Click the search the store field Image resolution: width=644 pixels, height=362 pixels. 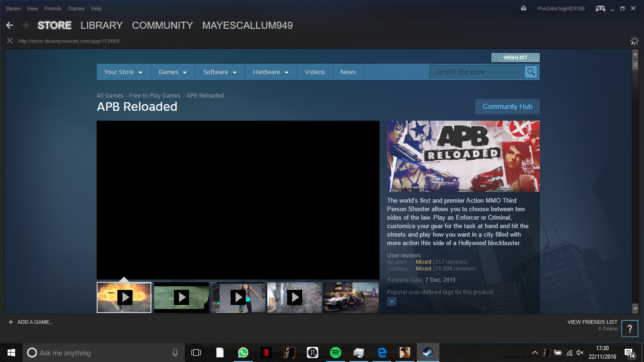pyautogui.click(x=478, y=72)
